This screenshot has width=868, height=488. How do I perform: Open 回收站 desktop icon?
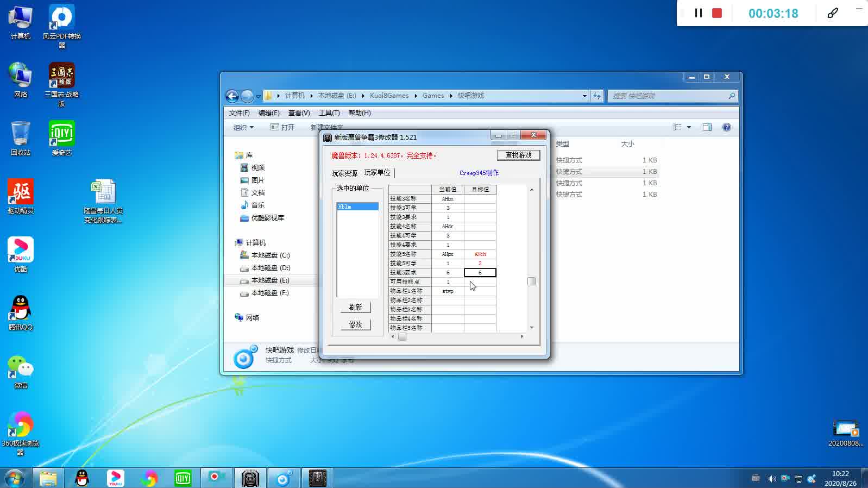pyautogui.click(x=21, y=139)
